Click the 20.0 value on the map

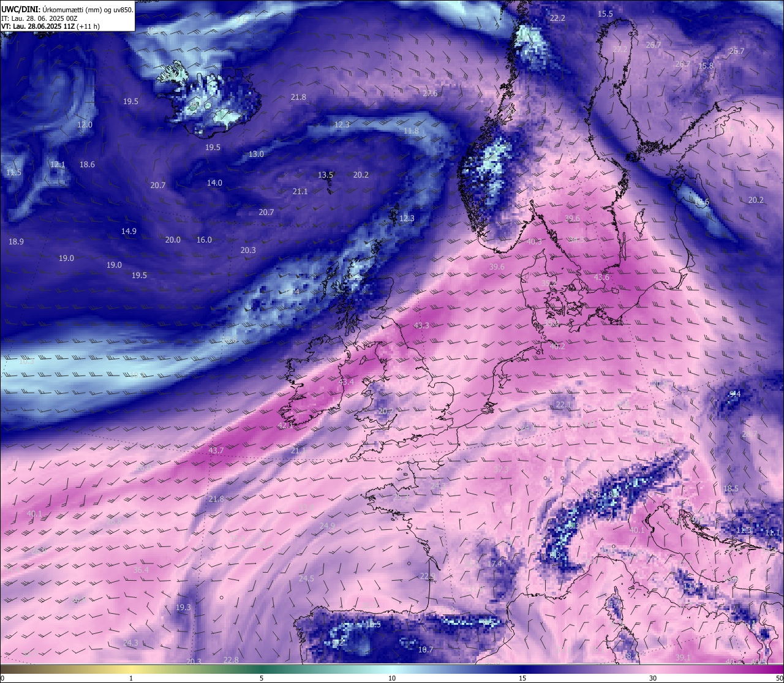[173, 240]
